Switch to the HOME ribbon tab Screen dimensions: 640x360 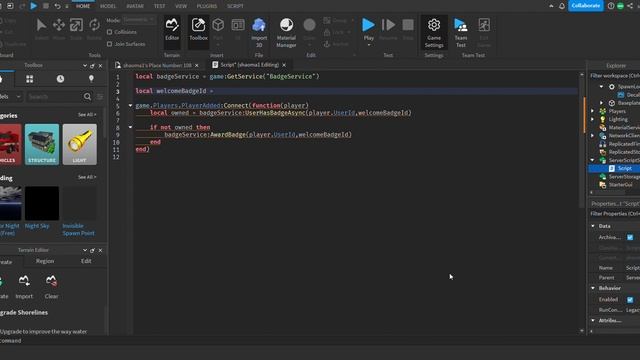click(x=83, y=6)
